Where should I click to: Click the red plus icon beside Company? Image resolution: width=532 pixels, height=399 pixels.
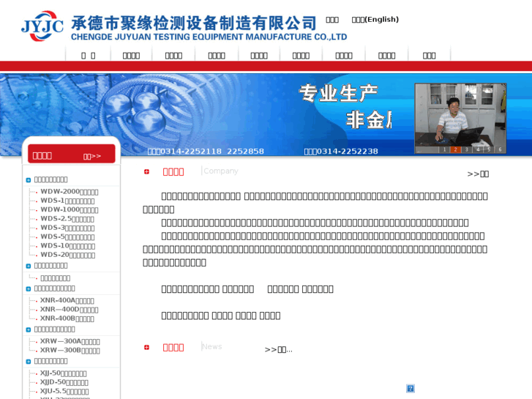(x=146, y=172)
